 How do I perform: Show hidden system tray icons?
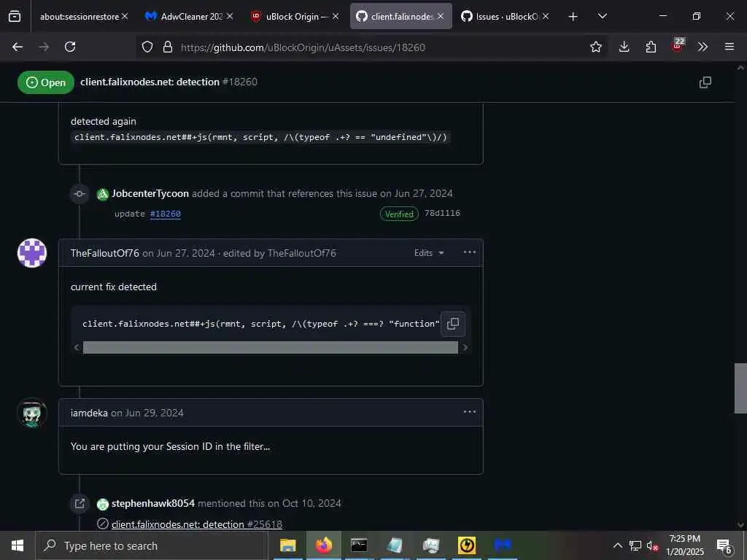[x=617, y=545]
